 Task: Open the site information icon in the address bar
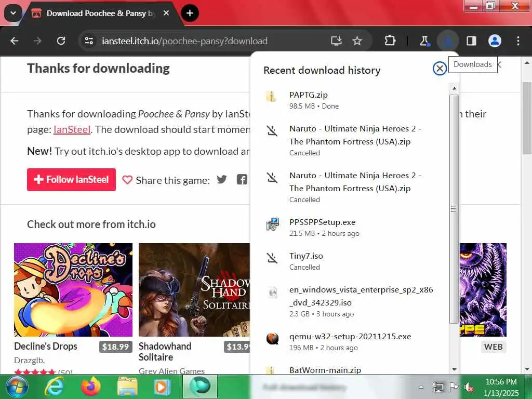click(89, 41)
